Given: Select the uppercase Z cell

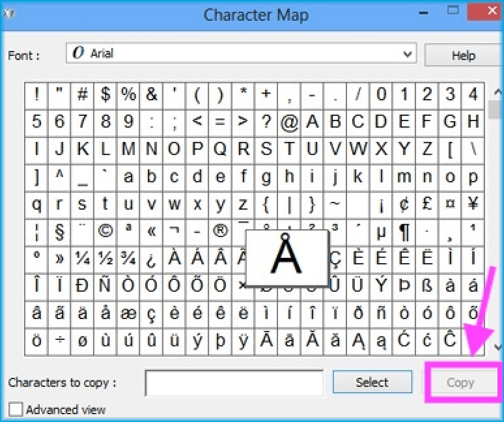Looking at the screenshot, I should [x=427, y=150].
